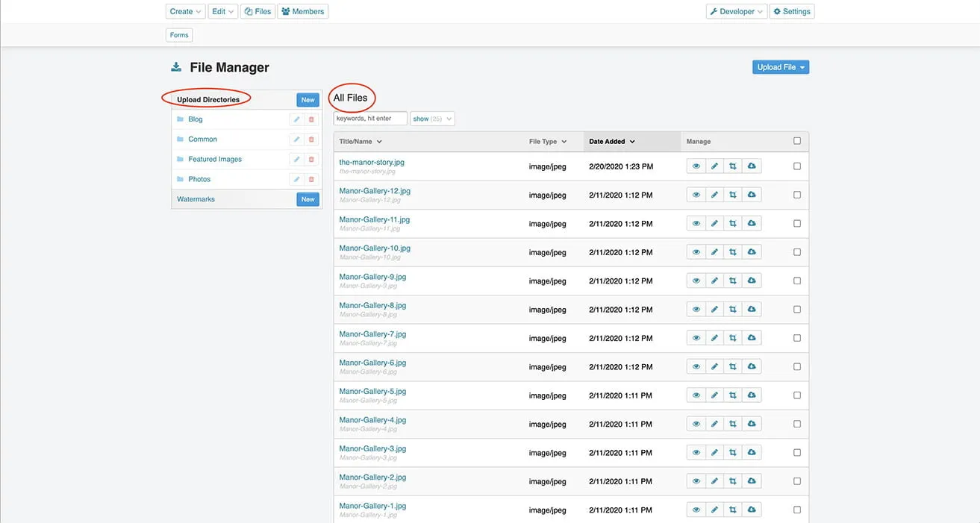This screenshot has height=523, width=980.
Task: Crop Manor-Gallery-8.jpg with crop icon
Action: click(x=733, y=310)
